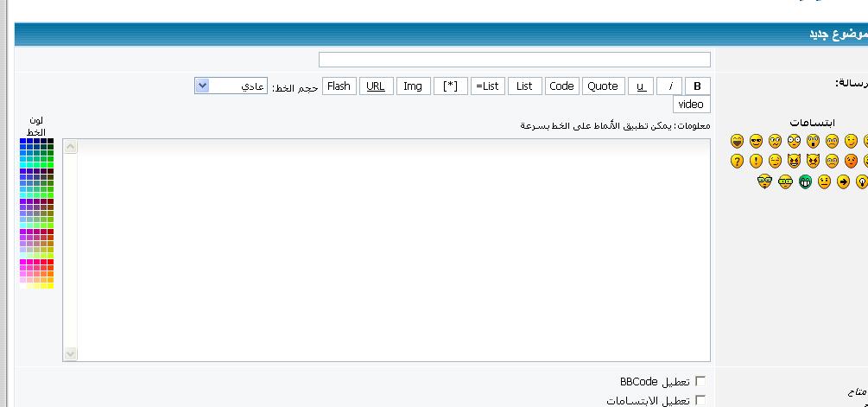Insert a URL with the URL button

pyautogui.click(x=376, y=86)
